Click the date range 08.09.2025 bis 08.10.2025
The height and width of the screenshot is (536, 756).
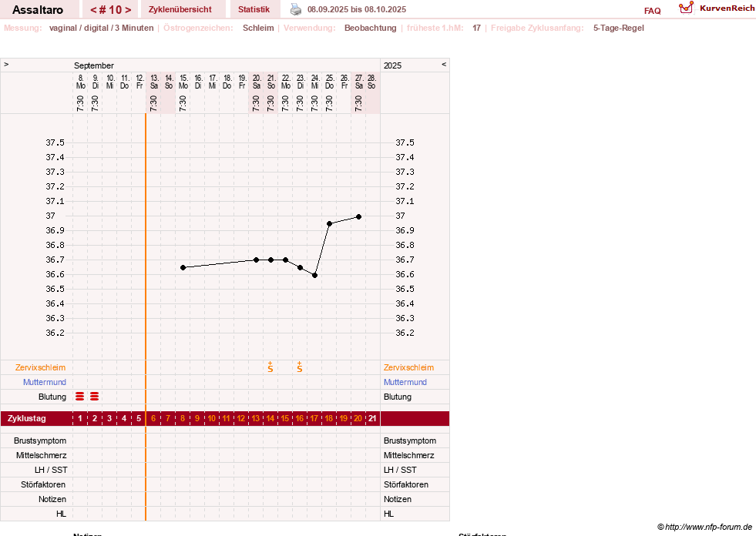coord(357,10)
